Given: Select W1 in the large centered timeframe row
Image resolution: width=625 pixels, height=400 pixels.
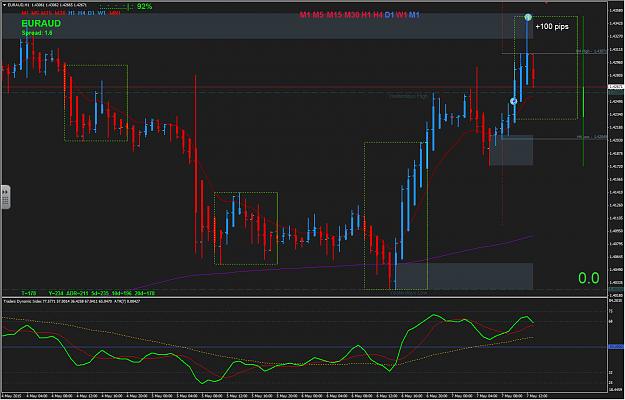Looking at the screenshot, I should coord(401,15).
